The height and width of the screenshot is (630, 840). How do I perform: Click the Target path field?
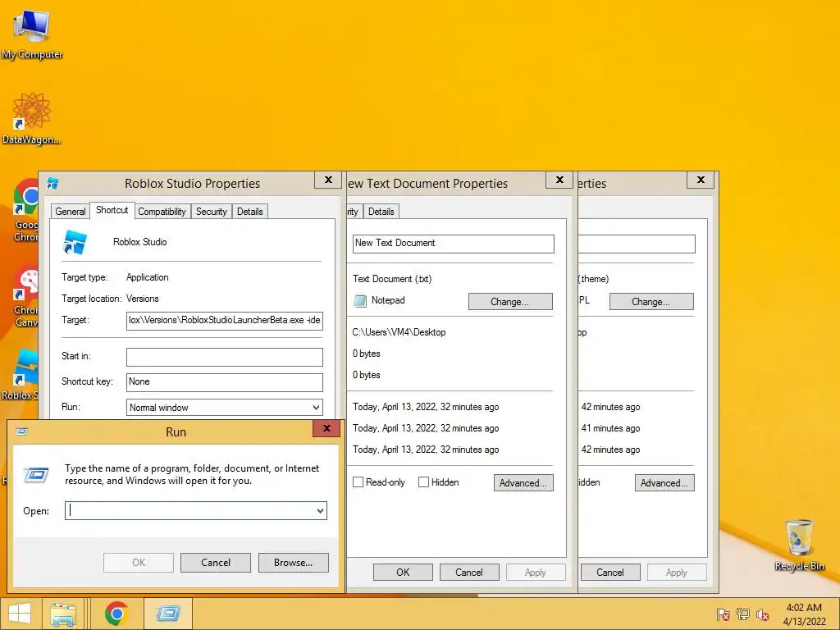click(225, 321)
